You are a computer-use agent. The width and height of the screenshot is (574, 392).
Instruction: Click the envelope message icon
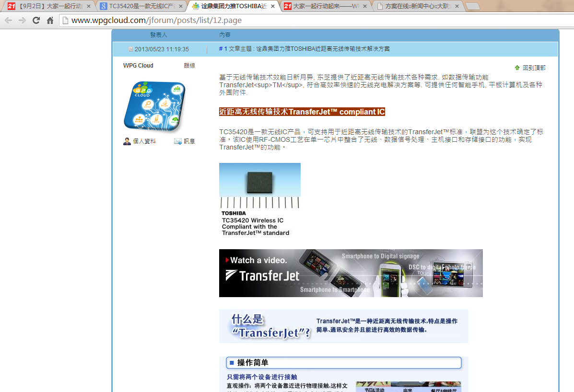pos(178,141)
